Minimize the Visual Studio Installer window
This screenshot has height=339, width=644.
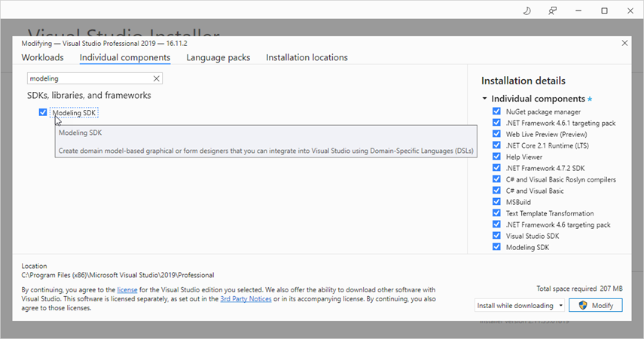578,11
